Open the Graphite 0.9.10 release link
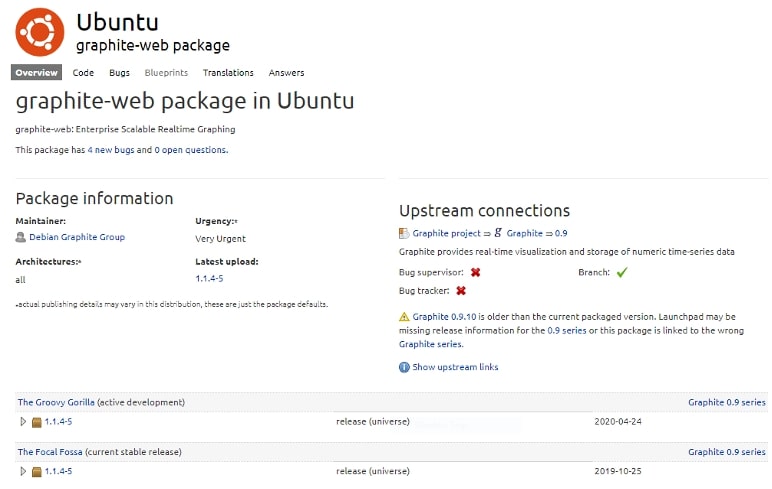 [x=445, y=317]
